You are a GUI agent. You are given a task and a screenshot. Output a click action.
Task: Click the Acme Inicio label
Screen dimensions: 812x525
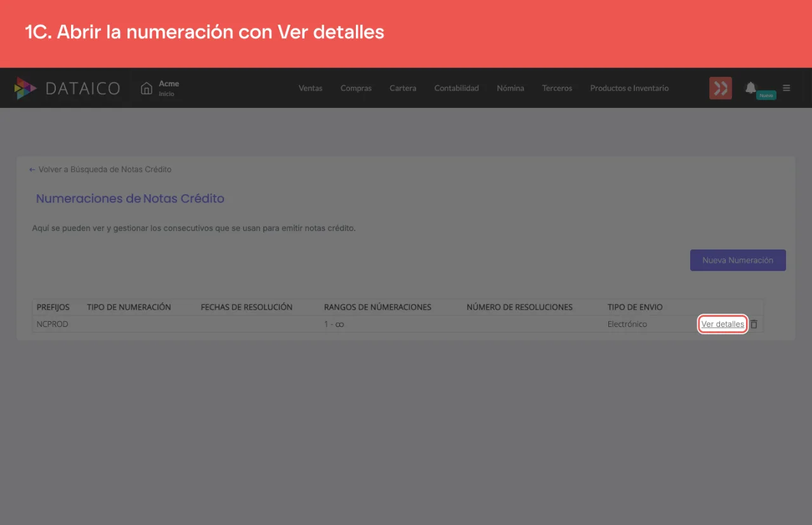pos(169,88)
